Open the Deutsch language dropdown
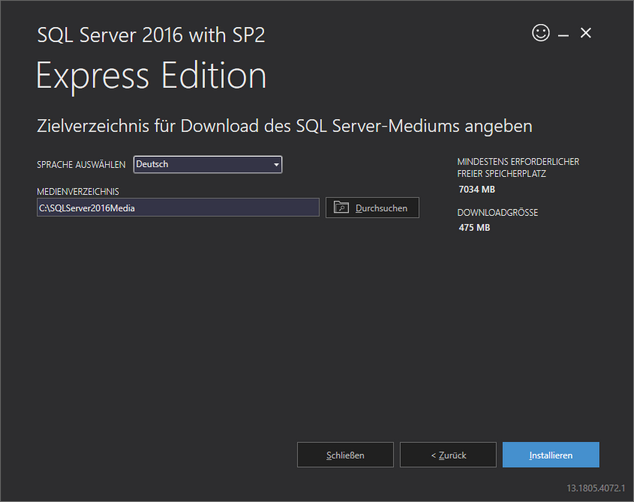 pos(208,165)
